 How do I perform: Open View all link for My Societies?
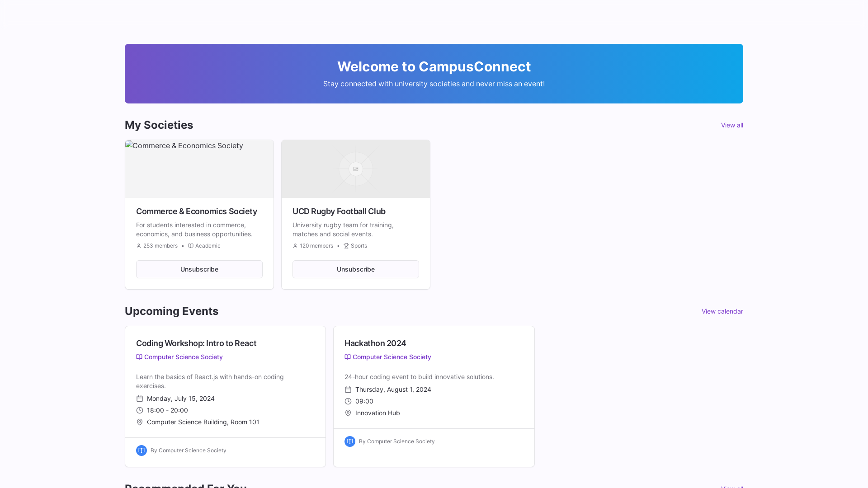732,125
